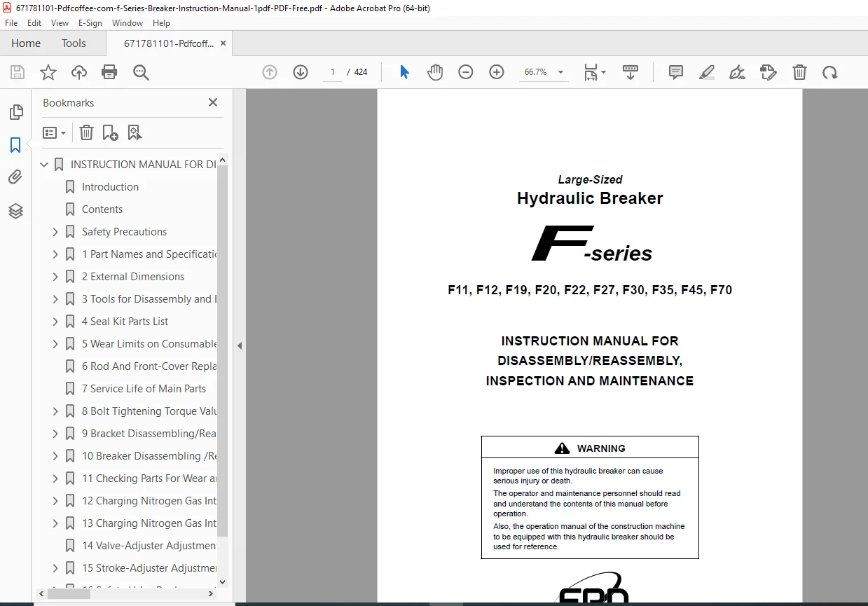The image size is (868, 606).
Task: Star this document as favorite
Action: pos(48,72)
